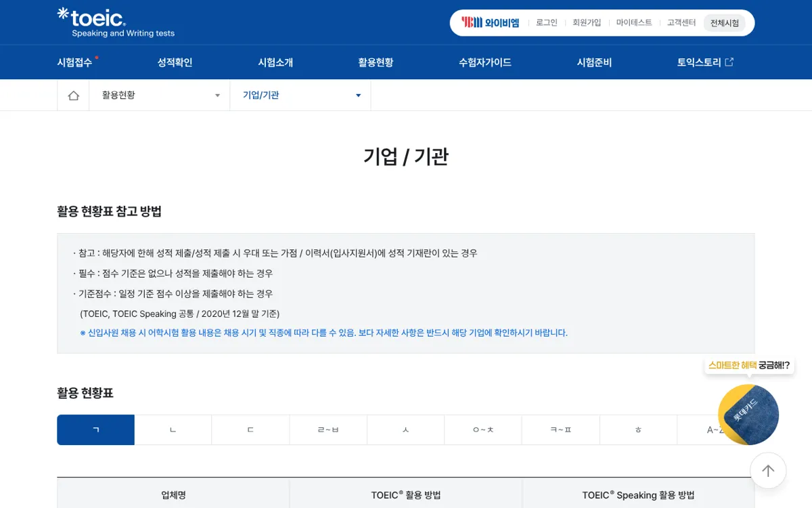This screenshot has height=508, width=812.
Task: Open the 시험접수 menu
Action: (74, 62)
